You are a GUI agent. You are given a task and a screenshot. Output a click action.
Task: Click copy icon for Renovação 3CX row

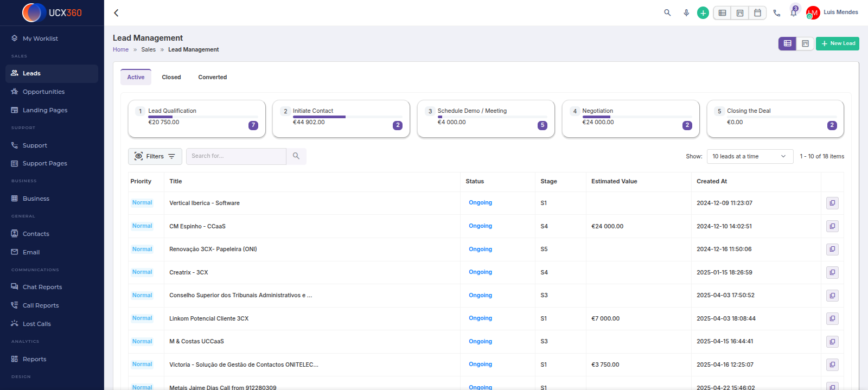point(832,249)
